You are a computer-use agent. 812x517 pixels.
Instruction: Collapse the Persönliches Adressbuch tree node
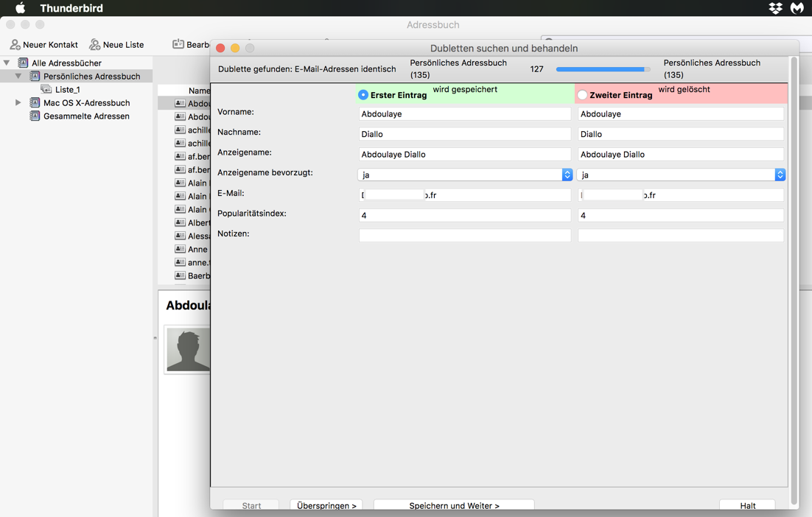pyautogui.click(x=18, y=77)
